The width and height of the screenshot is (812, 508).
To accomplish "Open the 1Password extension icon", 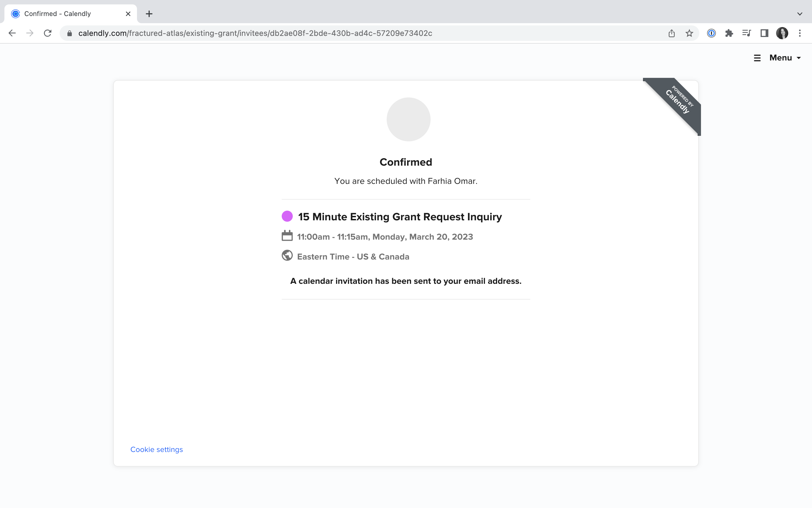I will click(x=711, y=33).
